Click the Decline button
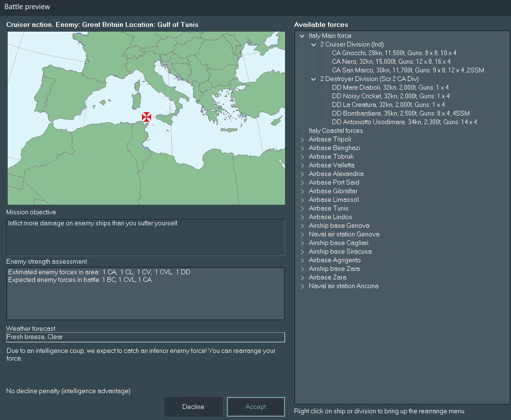This screenshot has height=420, width=511. pyautogui.click(x=193, y=407)
